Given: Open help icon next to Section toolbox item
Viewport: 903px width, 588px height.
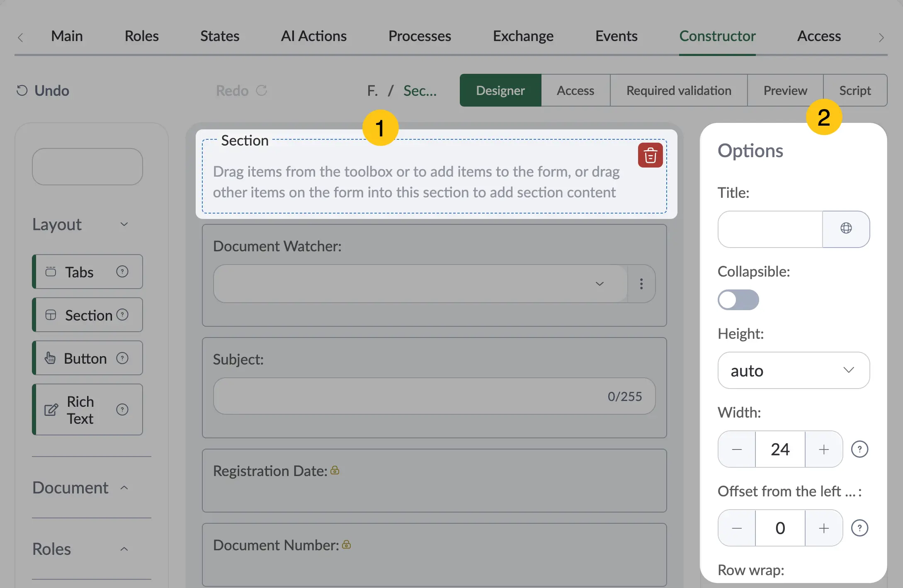Looking at the screenshot, I should tap(122, 315).
